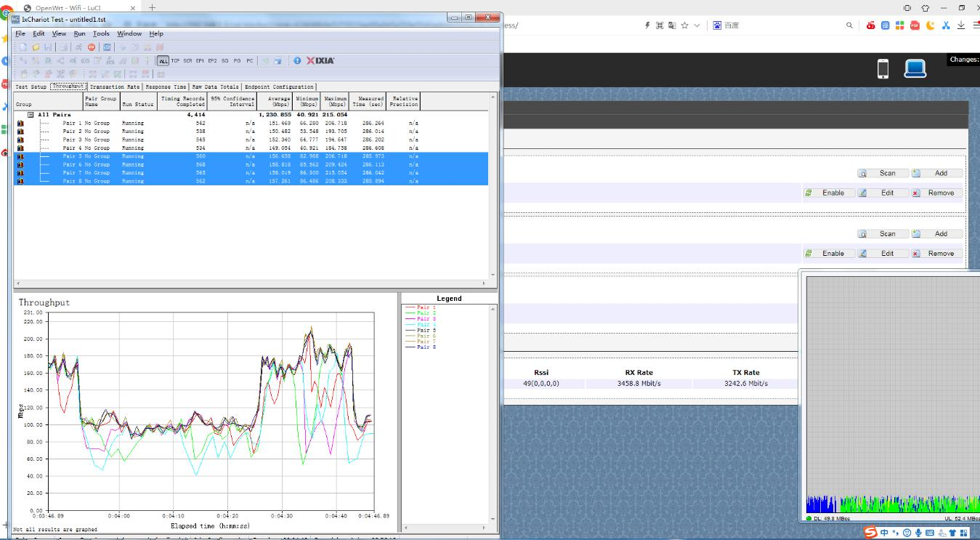Toggle the TCP filter button
The height and width of the screenshot is (540, 980).
coord(175,61)
